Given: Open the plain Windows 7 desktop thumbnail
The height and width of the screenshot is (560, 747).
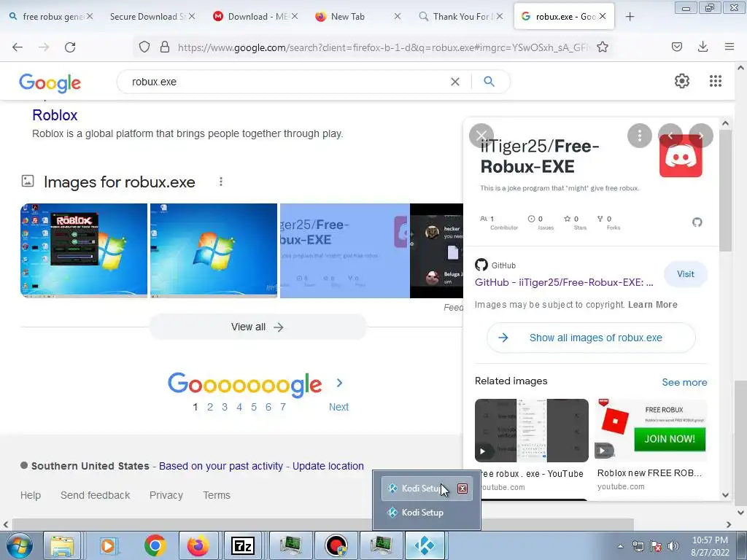Looking at the screenshot, I should (x=214, y=251).
